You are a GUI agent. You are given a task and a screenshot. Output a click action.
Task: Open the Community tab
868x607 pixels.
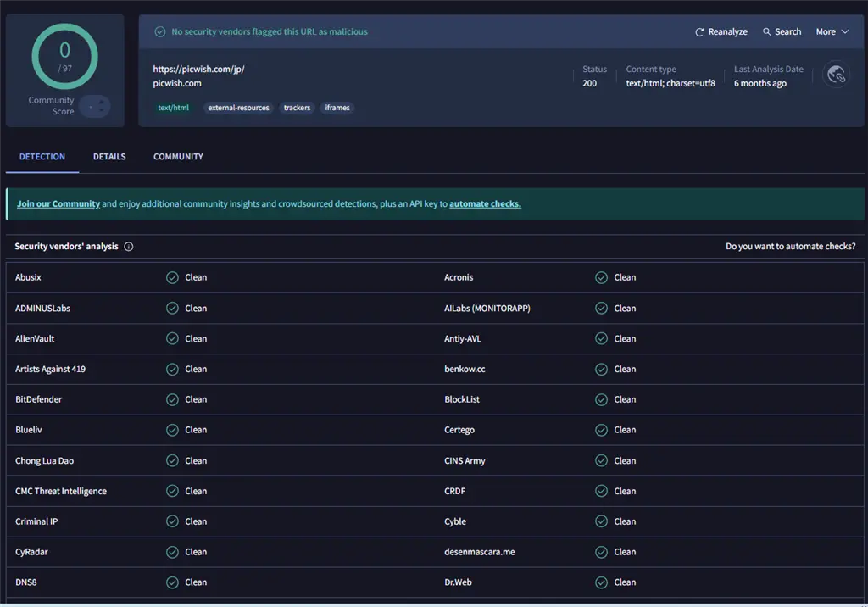tap(178, 157)
